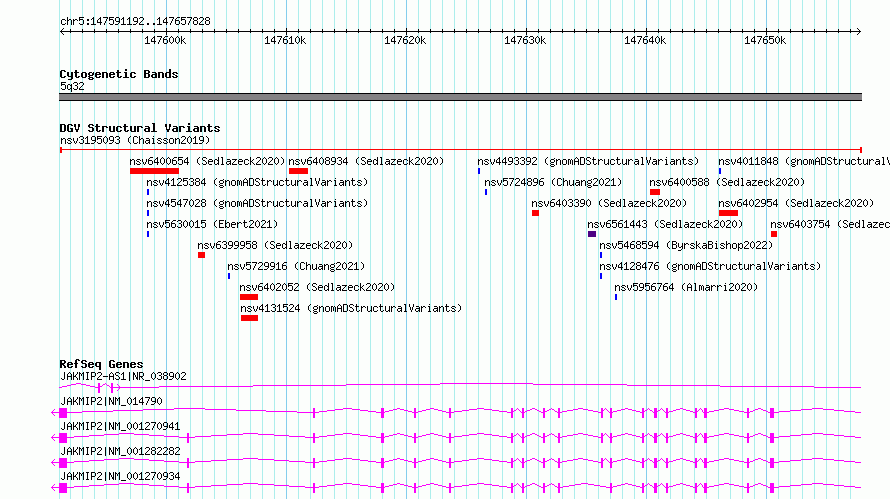Select the blue nsv4493392 variant marker

[479, 171]
